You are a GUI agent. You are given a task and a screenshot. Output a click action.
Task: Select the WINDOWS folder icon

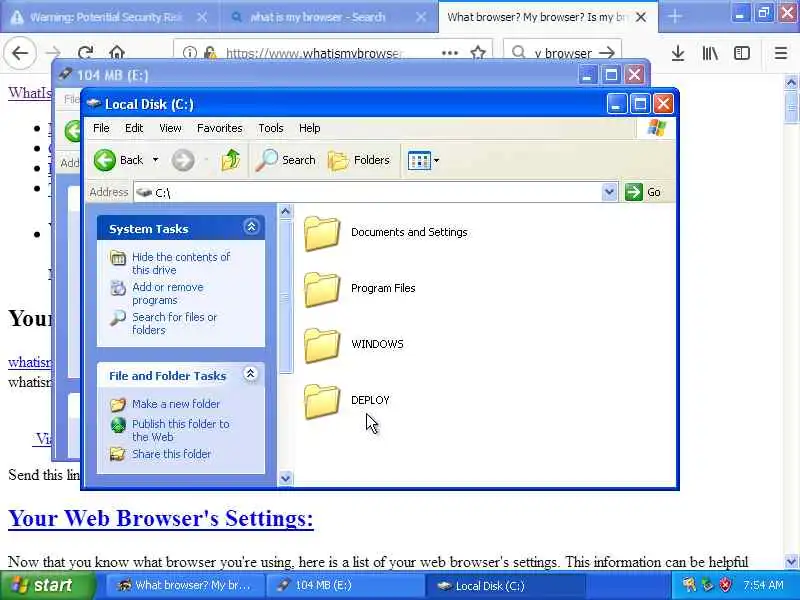pos(322,345)
